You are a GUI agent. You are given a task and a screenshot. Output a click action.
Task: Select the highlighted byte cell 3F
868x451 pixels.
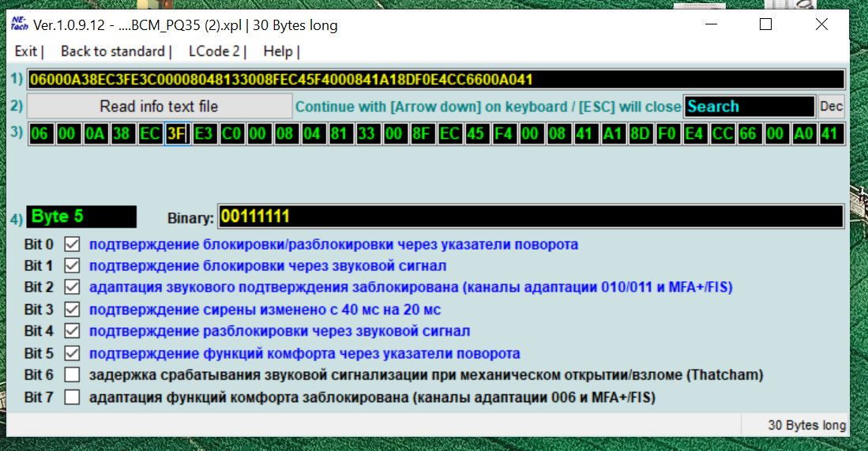click(x=177, y=134)
